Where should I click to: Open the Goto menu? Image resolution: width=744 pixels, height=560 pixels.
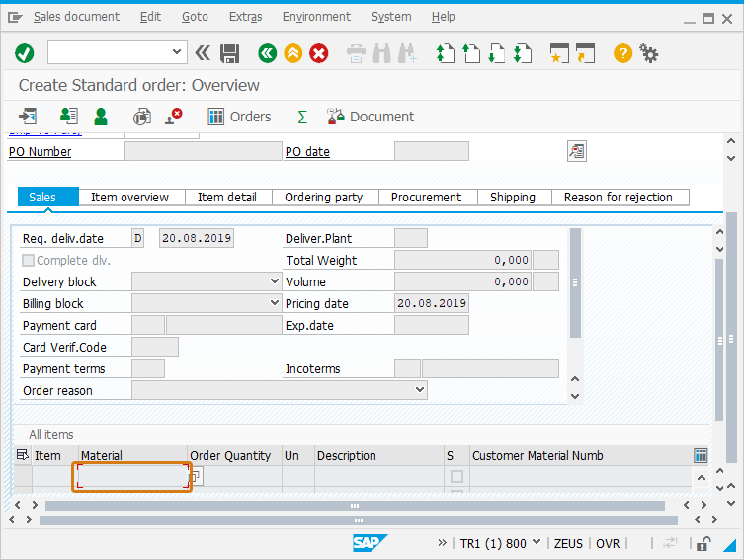point(195,17)
